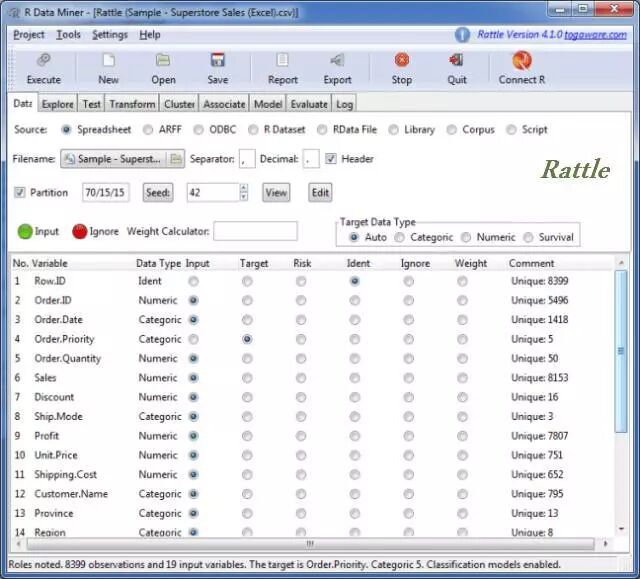Click the Weight Calculator input field
This screenshot has height=579, width=640.
[x=255, y=231]
